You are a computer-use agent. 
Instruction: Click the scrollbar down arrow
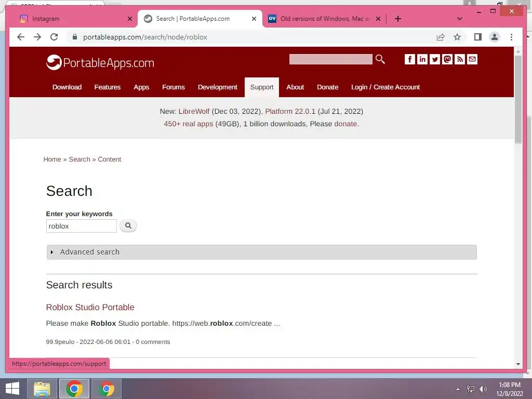pyautogui.click(x=518, y=364)
